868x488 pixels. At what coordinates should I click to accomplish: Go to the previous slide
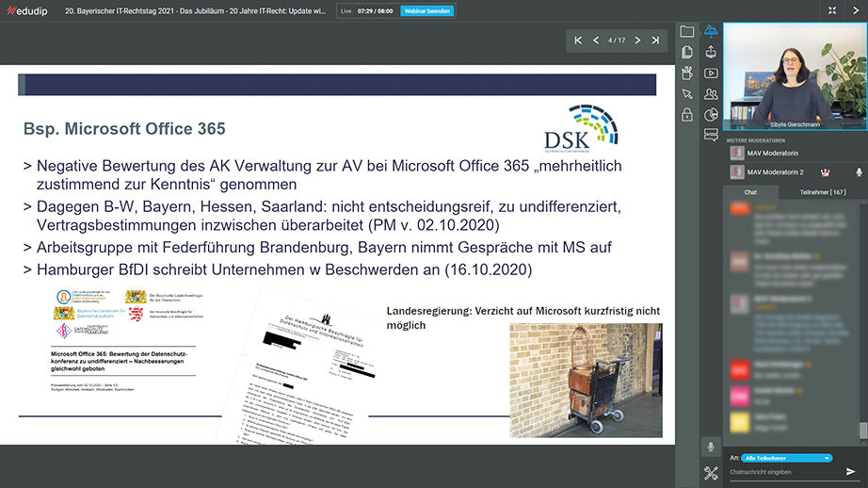tap(596, 41)
